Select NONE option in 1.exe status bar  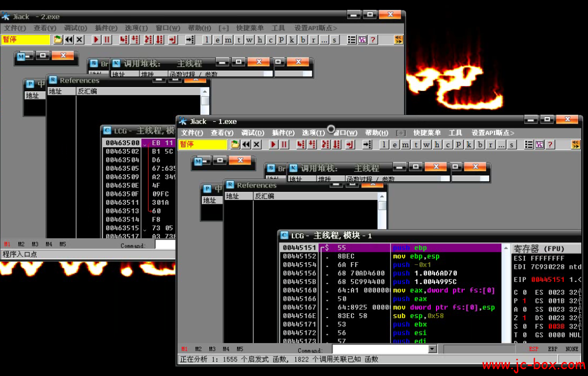click(572, 349)
